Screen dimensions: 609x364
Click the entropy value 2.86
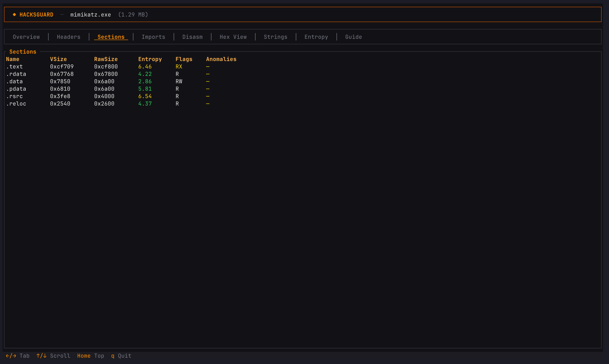click(145, 81)
